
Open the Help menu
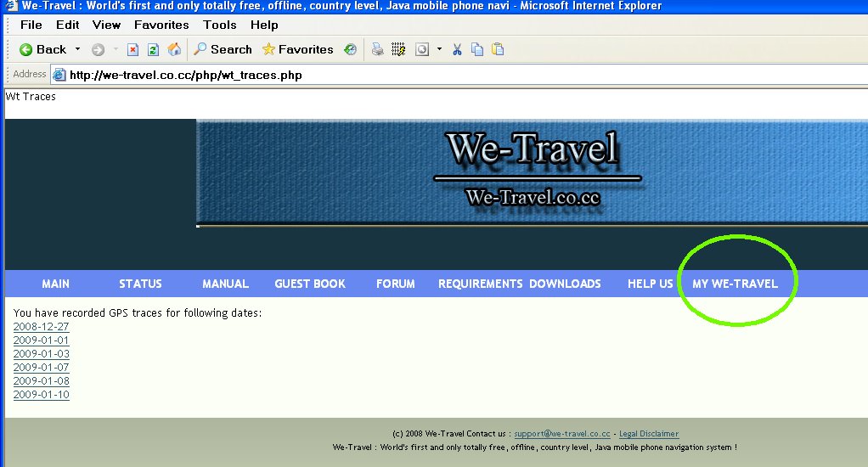point(264,25)
